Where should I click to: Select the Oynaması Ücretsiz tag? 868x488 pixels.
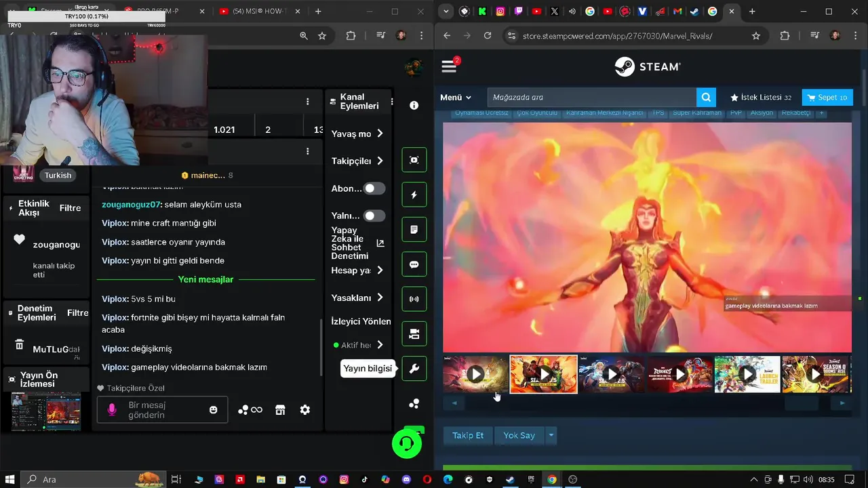coord(481,113)
